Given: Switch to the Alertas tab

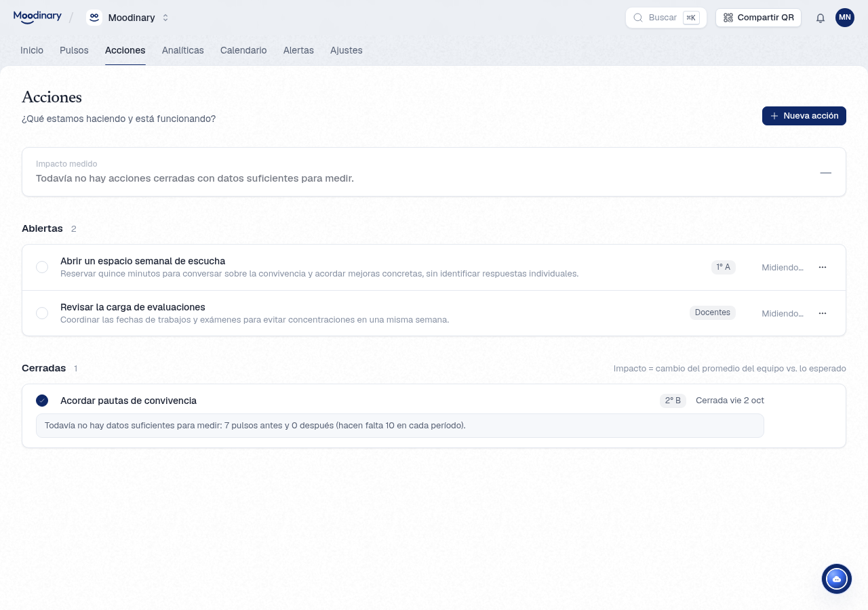Looking at the screenshot, I should [298, 50].
